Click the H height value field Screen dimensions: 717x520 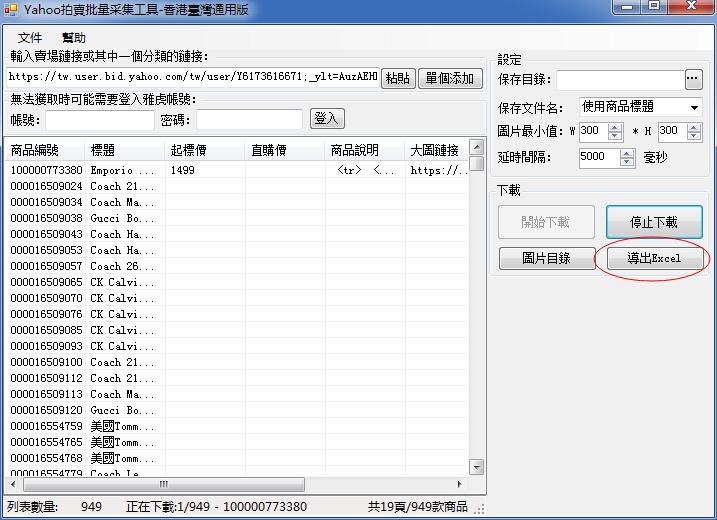tap(673, 132)
